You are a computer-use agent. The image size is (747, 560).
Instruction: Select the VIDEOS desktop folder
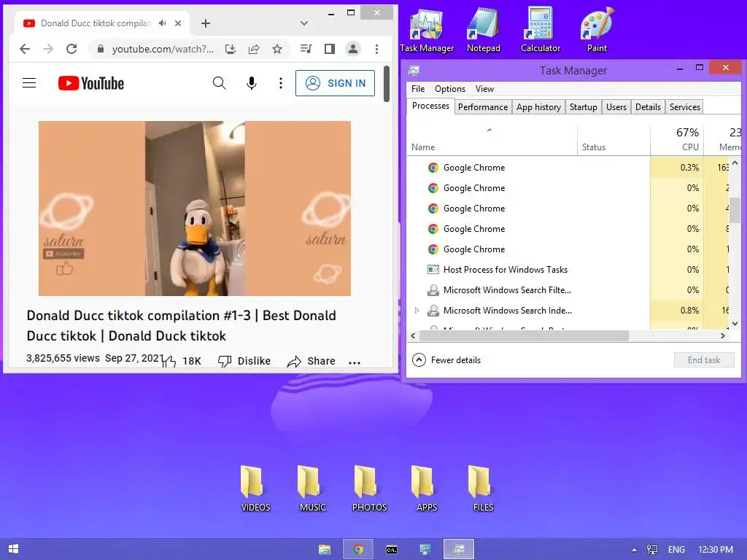click(x=255, y=489)
